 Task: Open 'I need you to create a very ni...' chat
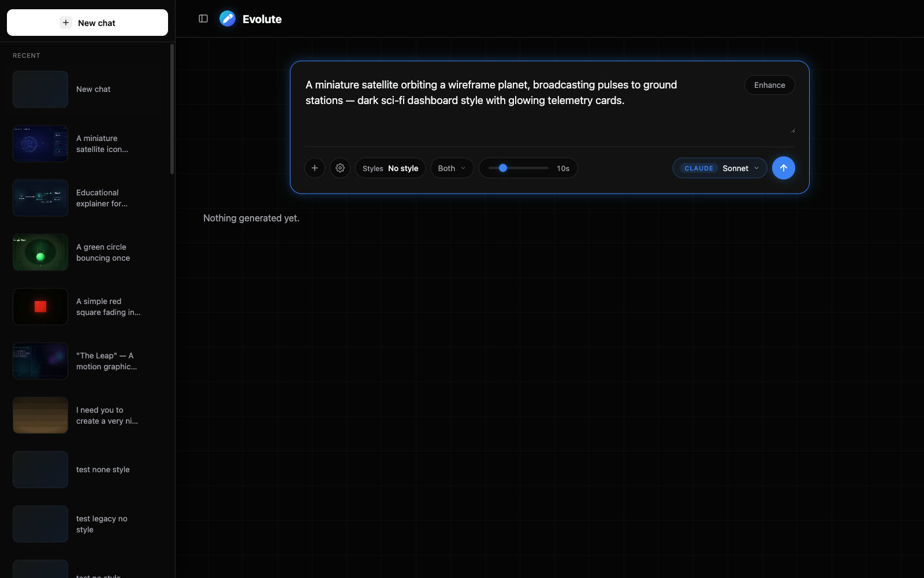point(87,415)
